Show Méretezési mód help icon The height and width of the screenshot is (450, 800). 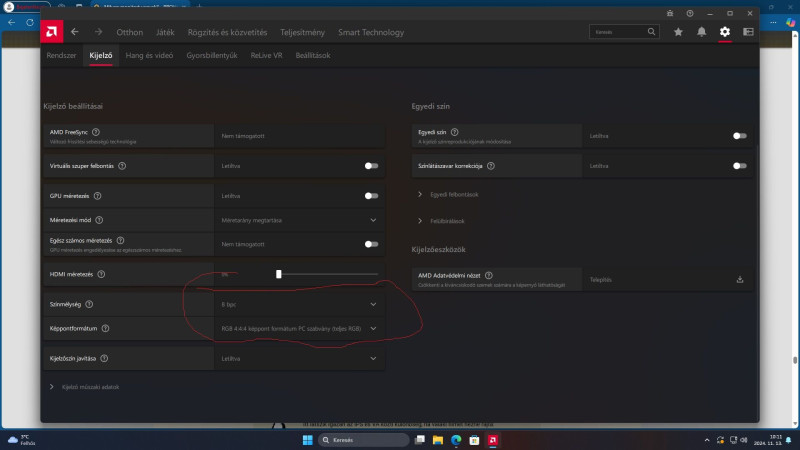pyautogui.click(x=99, y=220)
